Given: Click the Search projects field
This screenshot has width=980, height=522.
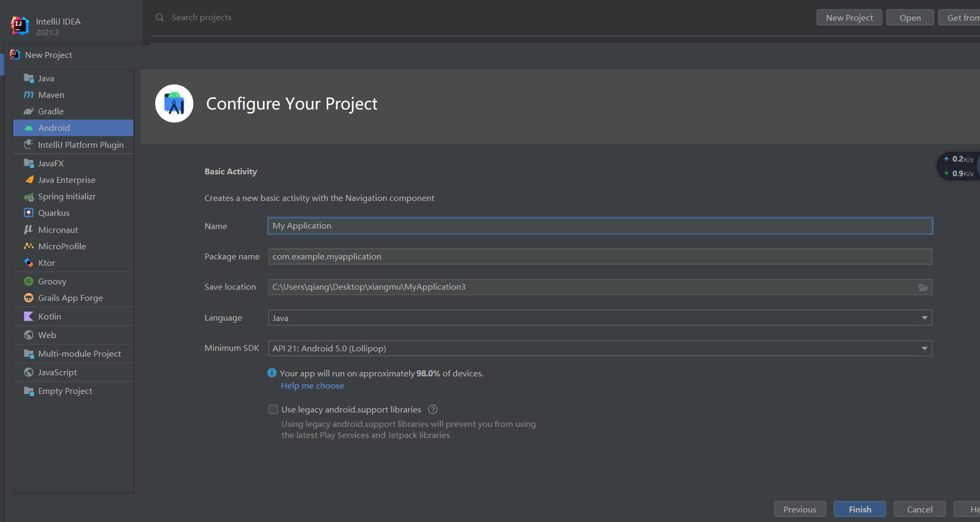Looking at the screenshot, I should click(201, 18).
